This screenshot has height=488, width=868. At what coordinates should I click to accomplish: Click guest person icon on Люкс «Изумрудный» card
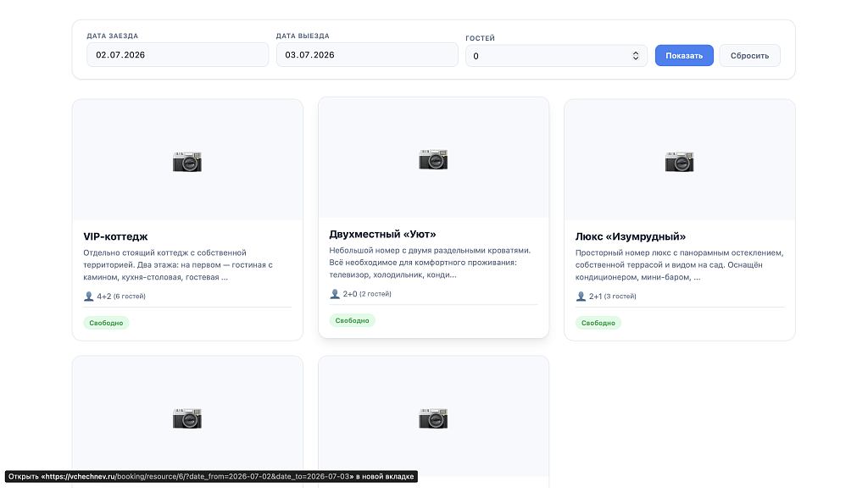(581, 296)
